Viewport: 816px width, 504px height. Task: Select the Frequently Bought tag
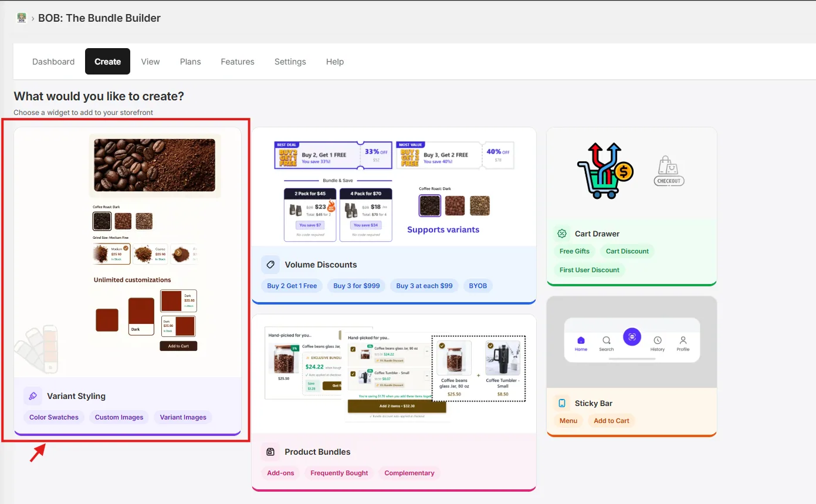(339, 473)
